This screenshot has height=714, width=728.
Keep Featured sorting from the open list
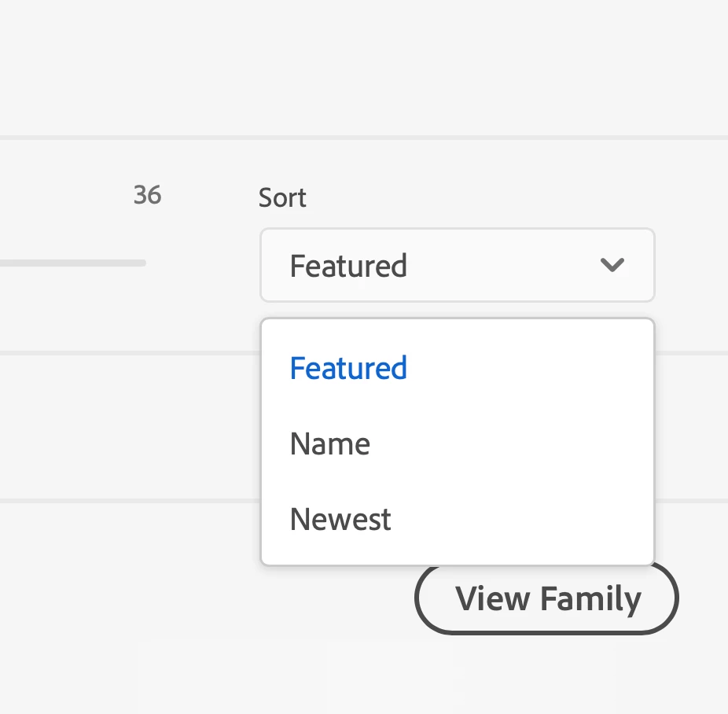[348, 368]
